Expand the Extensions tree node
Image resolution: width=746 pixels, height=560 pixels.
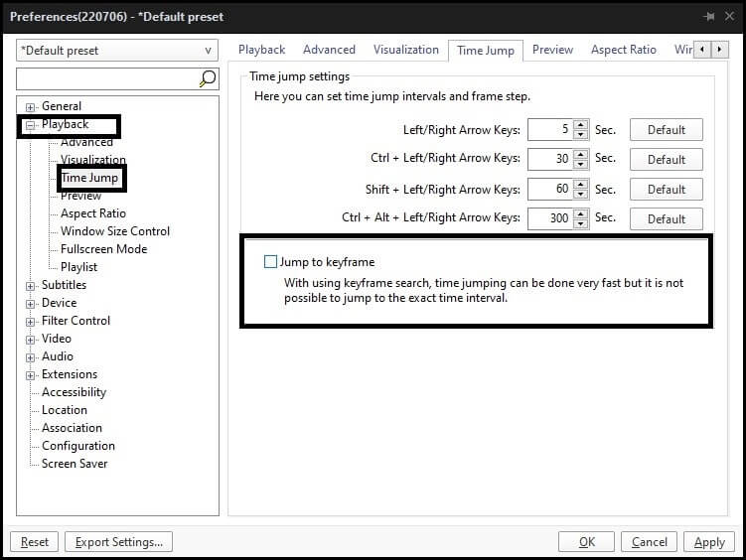pyautogui.click(x=30, y=375)
